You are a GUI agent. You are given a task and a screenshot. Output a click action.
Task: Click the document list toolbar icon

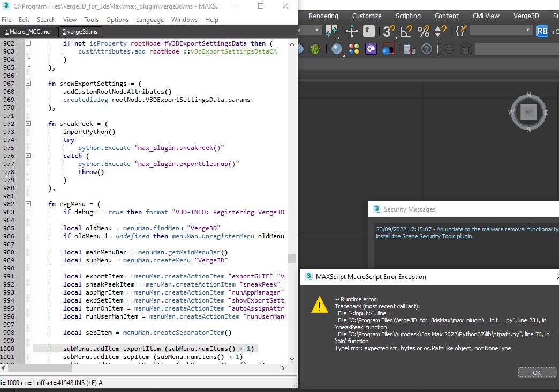click(409, 49)
